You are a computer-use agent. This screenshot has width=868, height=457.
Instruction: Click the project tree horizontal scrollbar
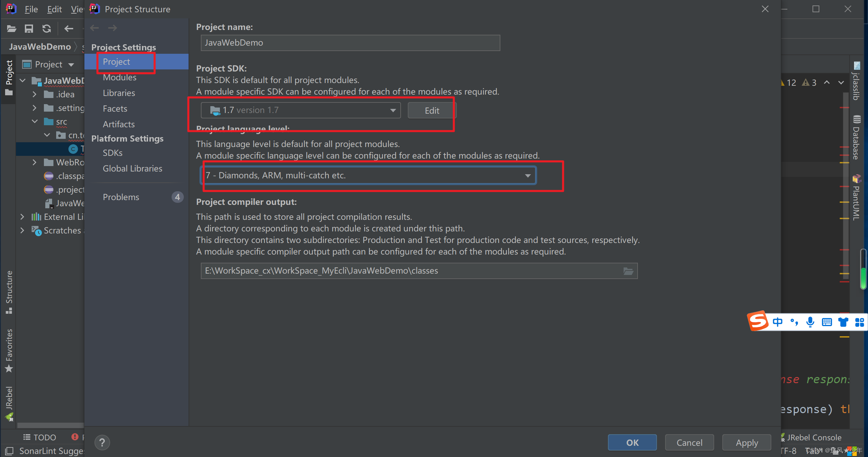pyautogui.click(x=50, y=425)
